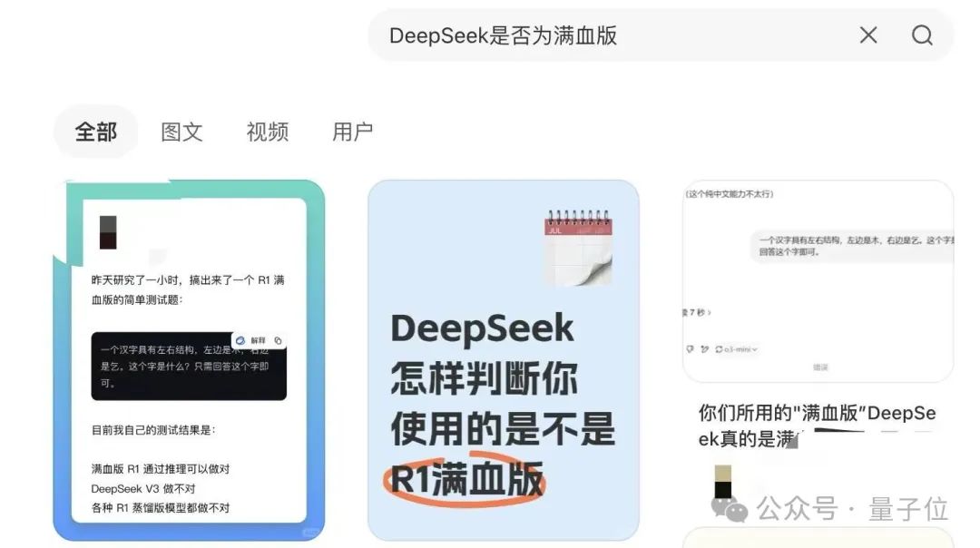Click the copy icon in dark code box
The width and height of the screenshot is (980, 548).
coord(279,340)
